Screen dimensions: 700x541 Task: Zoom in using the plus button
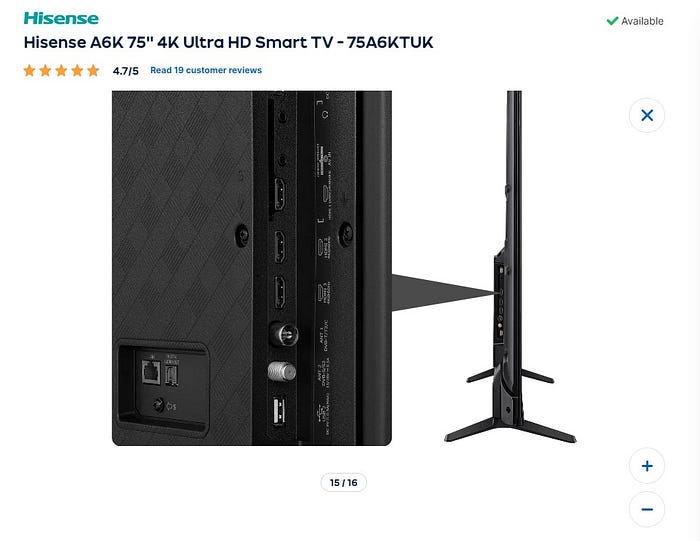pos(646,466)
